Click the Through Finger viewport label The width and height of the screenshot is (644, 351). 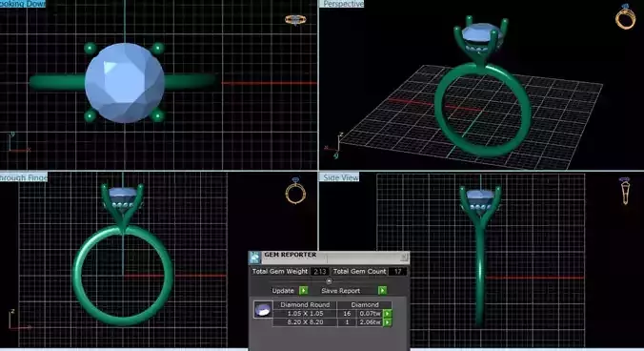click(24, 177)
